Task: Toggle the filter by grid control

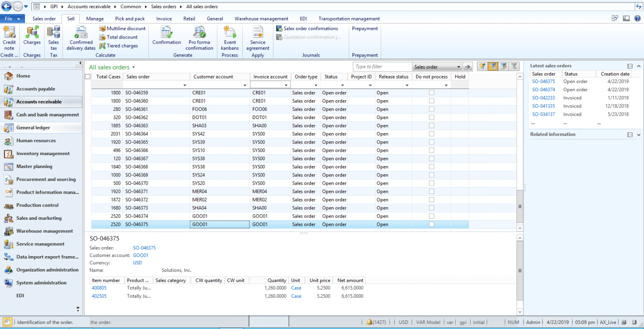Action: pyautogui.click(x=493, y=67)
